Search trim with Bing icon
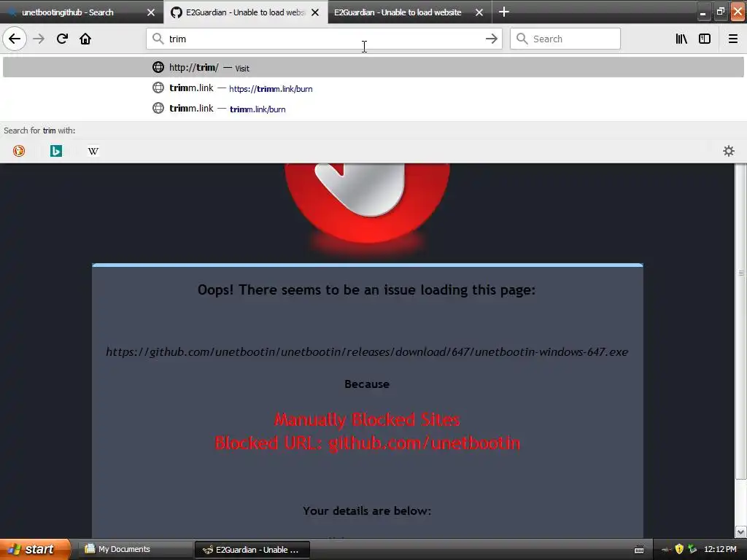This screenshot has height=560, width=747. (x=55, y=151)
